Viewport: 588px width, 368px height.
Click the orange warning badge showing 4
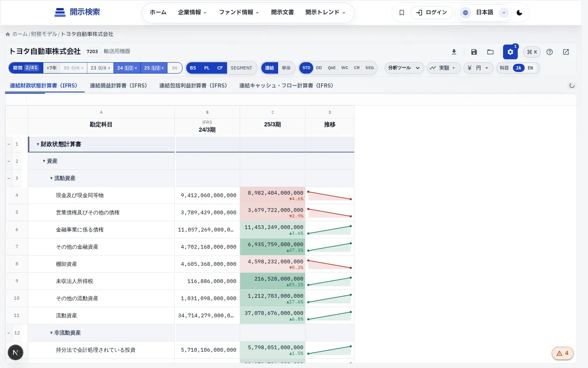click(563, 353)
